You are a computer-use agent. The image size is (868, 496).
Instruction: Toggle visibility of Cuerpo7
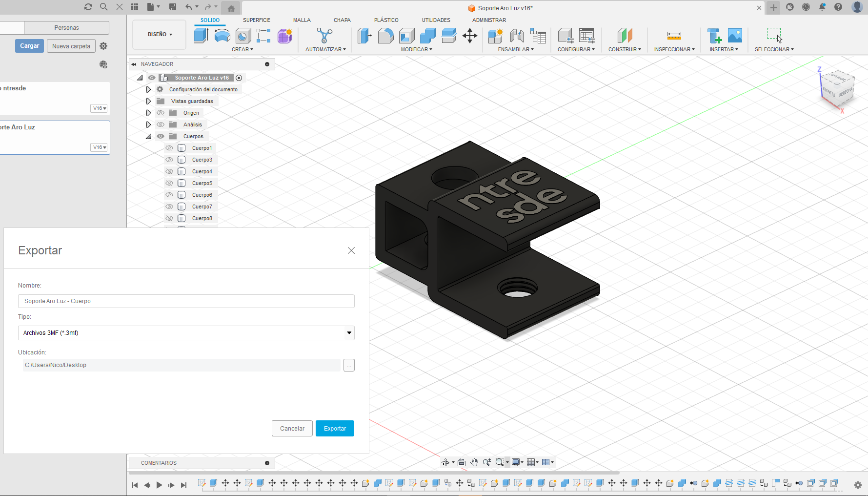pyautogui.click(x=169, y=207)
